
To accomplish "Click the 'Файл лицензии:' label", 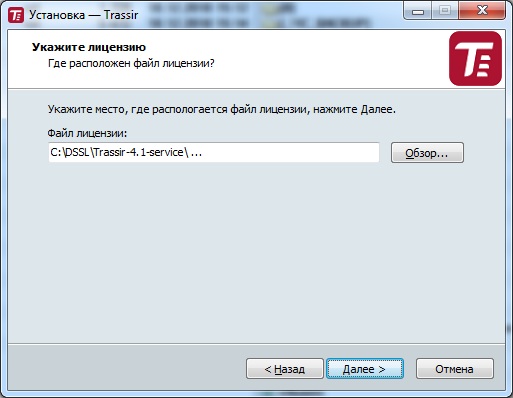I will (x=87, y=133).
